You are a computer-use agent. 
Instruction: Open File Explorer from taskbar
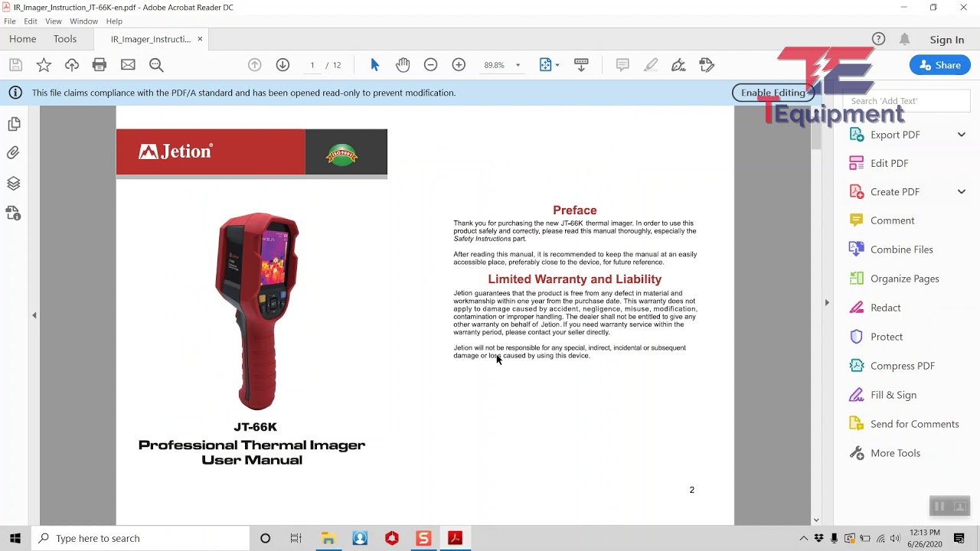[328, 538]
